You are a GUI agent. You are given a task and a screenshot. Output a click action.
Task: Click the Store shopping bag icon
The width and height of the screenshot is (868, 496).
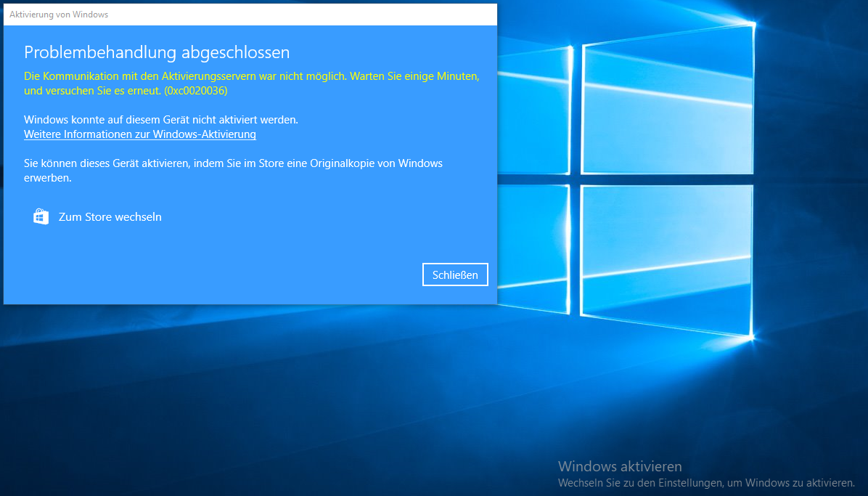click(x=41, y=216)
